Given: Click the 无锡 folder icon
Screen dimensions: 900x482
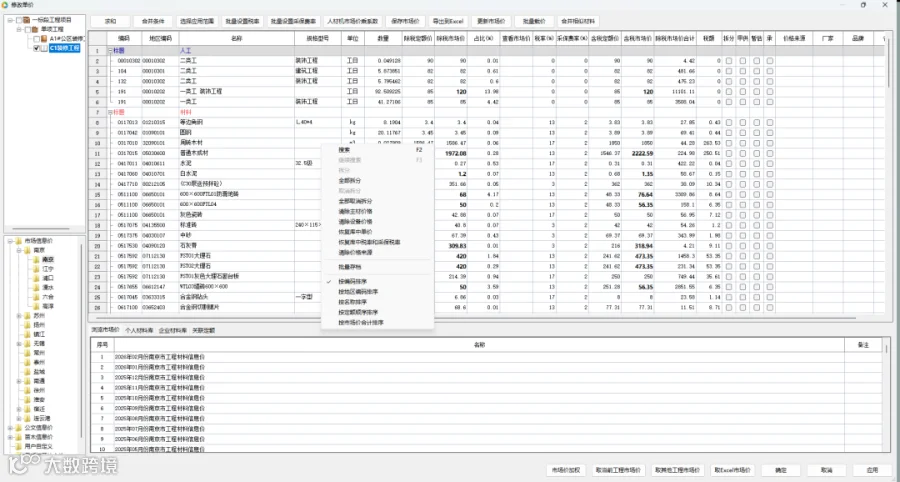Looking at the screenshot, I should click(x=27, y=344).
